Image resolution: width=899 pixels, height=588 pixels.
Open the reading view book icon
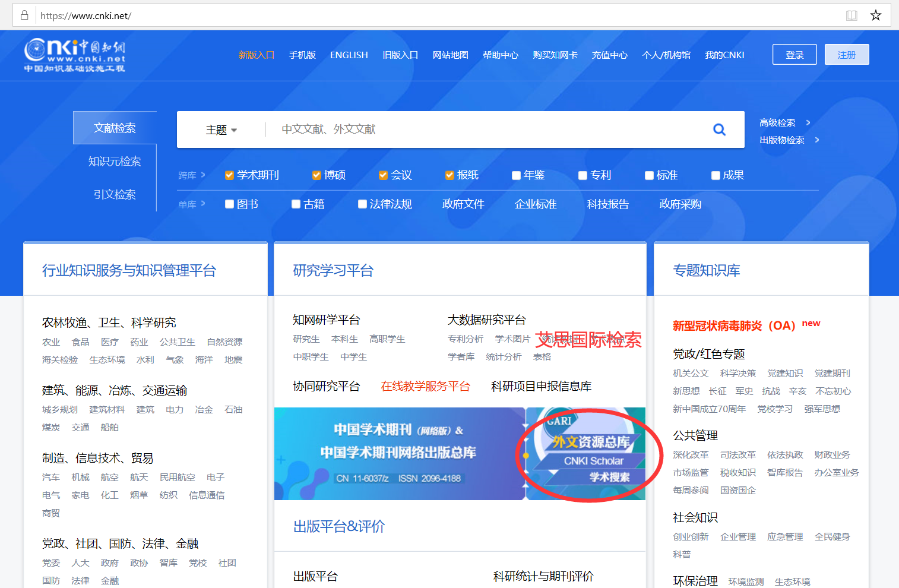[851, 15]
